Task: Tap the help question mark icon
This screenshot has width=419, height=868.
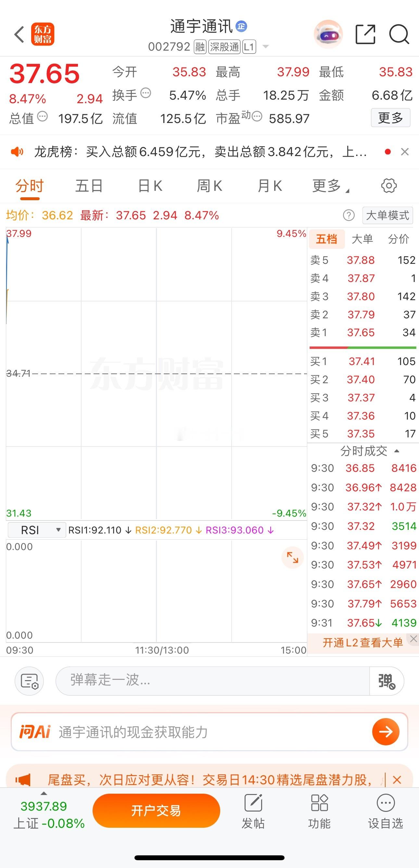Action: [x=349, y=215]
